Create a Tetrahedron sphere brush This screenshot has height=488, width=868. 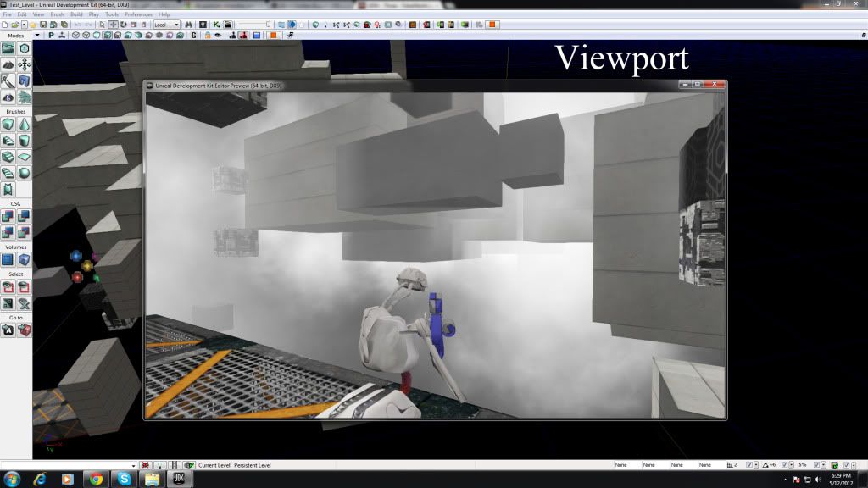point(24,173)
